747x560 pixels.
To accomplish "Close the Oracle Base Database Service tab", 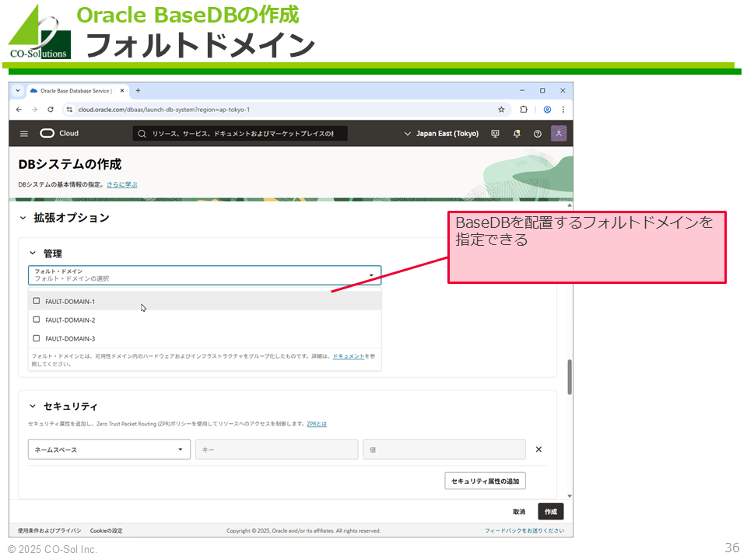I will point(122,90).
